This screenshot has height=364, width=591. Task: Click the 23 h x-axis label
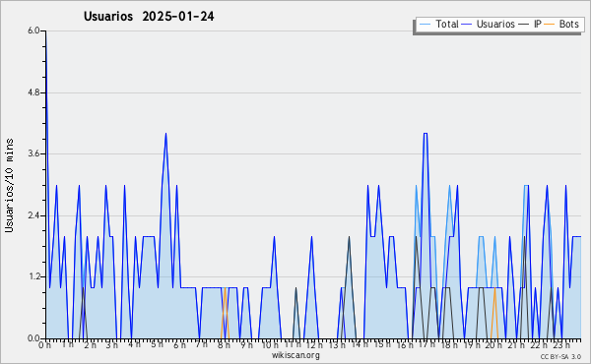pos(561,344)
